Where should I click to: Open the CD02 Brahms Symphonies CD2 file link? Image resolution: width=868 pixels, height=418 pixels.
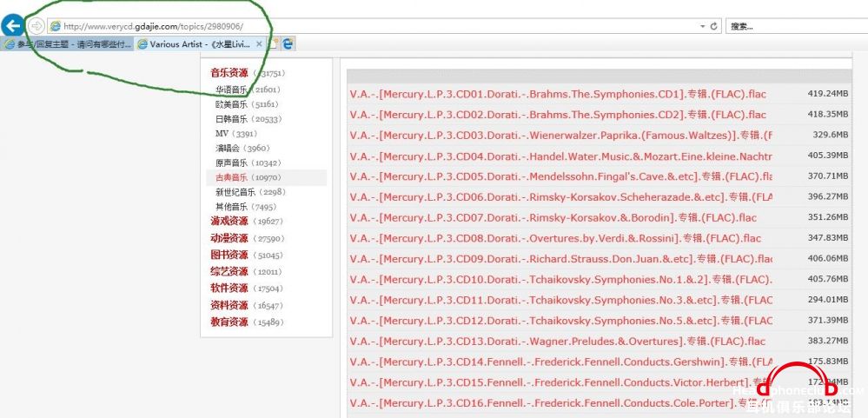(558, 115)
